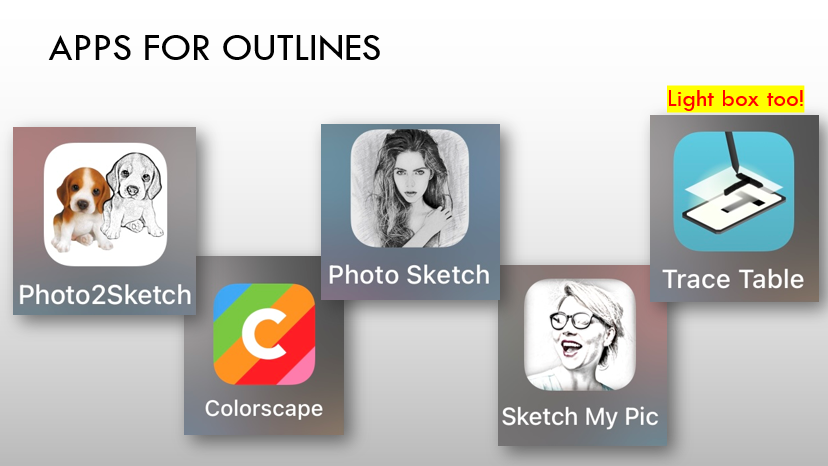Launch the Colorscape rainbow app icon
The image size is (828, 466).
[264, 334]
